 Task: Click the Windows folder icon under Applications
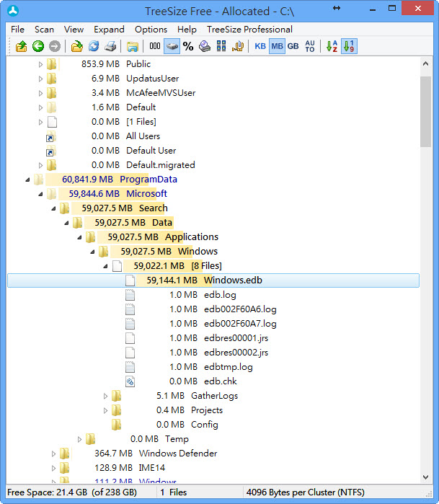tap(103, 252)
